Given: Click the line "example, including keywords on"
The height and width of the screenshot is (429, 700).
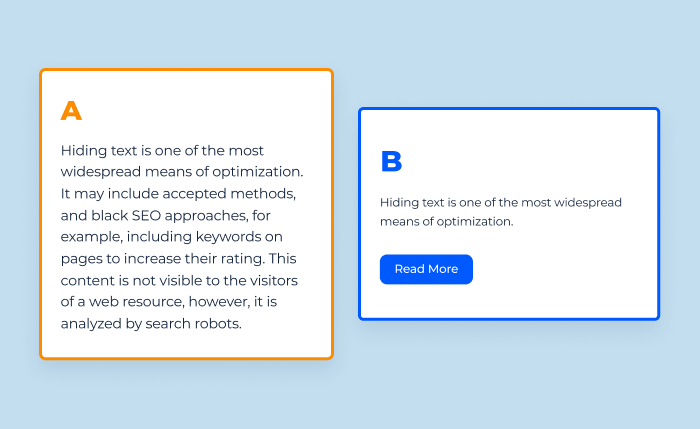Looking at the screenshot, I should pos(171,237).
